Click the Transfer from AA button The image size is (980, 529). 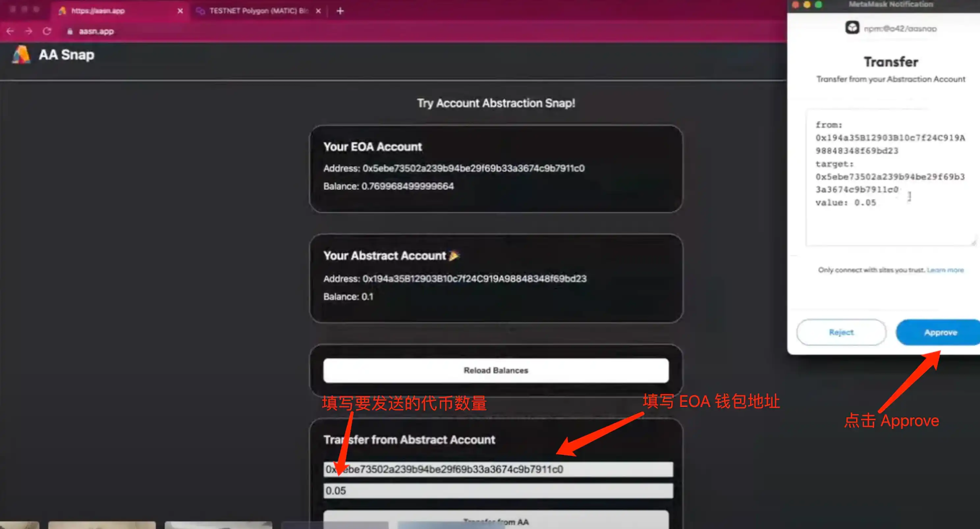point(496,519)
